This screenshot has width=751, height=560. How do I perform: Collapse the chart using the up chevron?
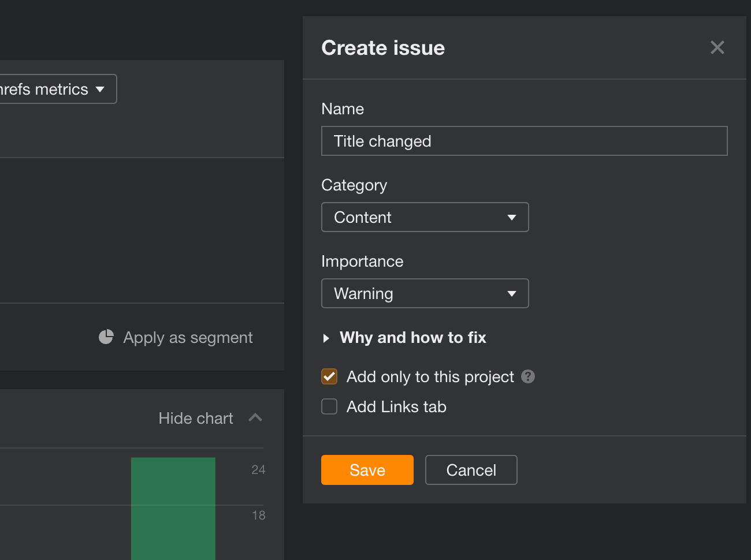coord(255,417)
